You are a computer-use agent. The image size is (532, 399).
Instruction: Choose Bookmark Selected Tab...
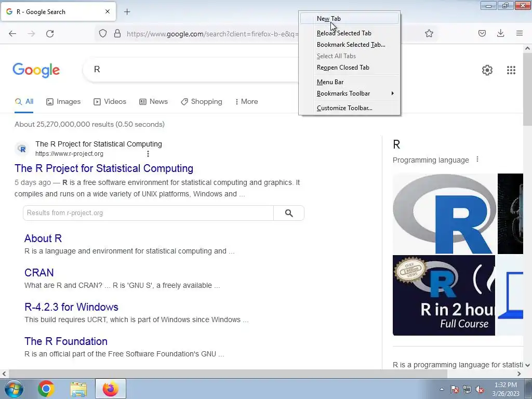[x=350, y=45]
